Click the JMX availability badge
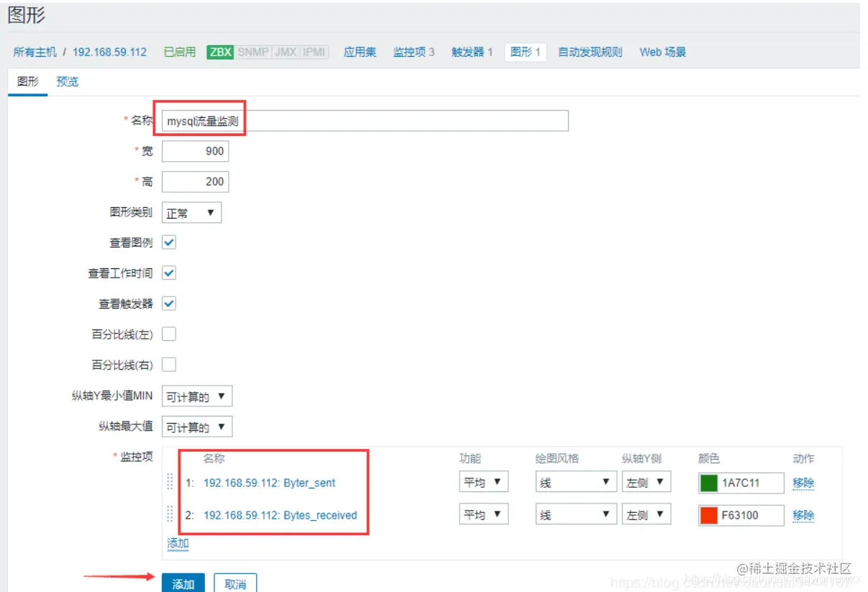 (285, 52)
